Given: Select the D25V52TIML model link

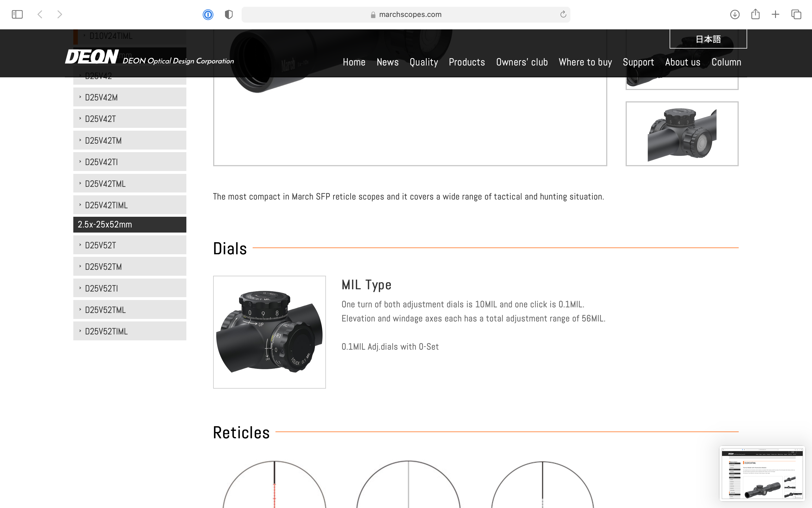Looking at the screenshot, I should [129, 331].
